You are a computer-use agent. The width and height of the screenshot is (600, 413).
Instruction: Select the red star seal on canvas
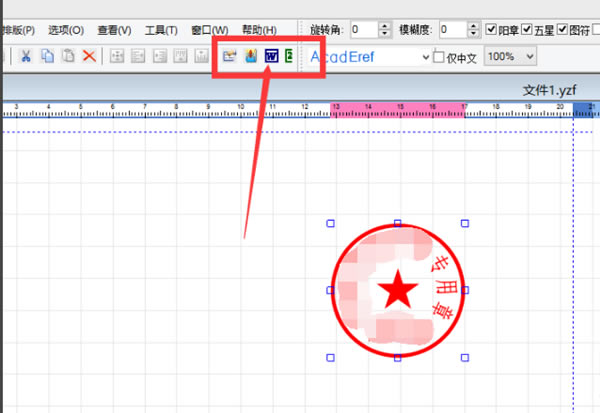point(398,291)
